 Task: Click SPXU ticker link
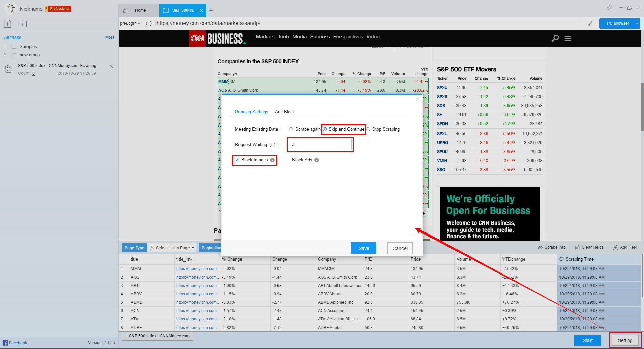coord(442,88)
